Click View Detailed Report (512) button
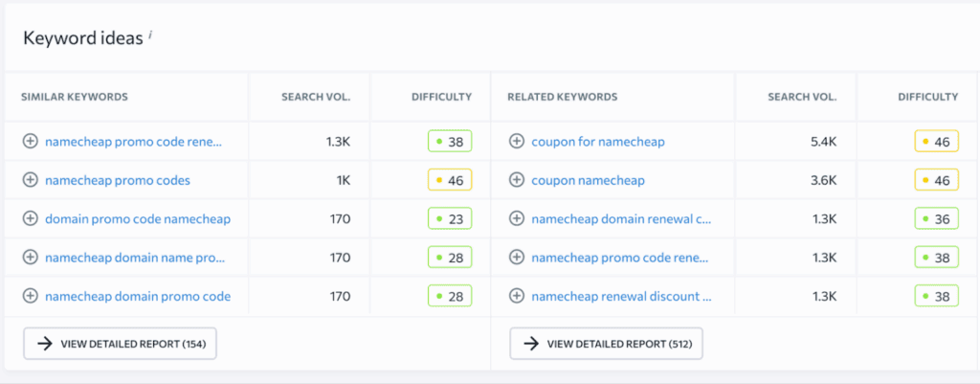 click(606, 344)
